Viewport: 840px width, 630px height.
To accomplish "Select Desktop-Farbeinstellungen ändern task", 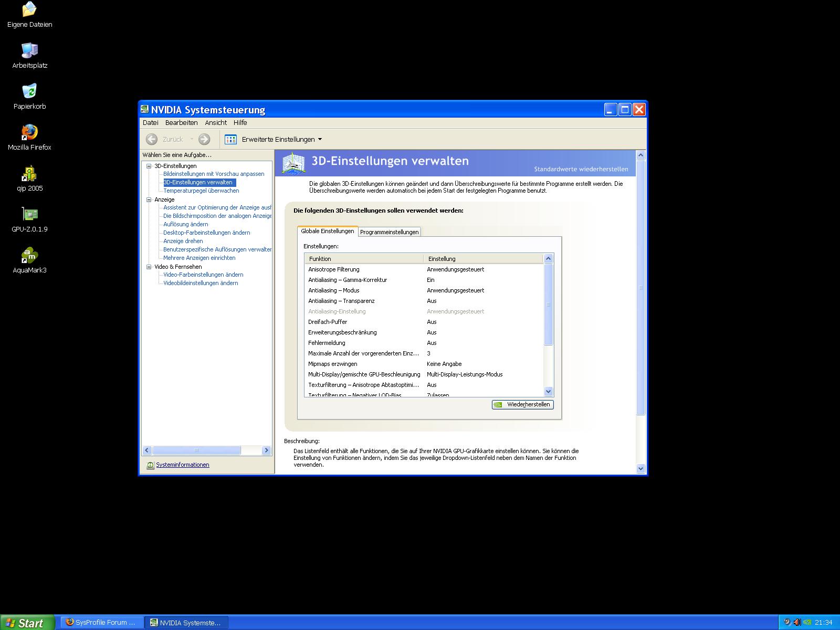I will pyautogui.click(x=206, y=233).
